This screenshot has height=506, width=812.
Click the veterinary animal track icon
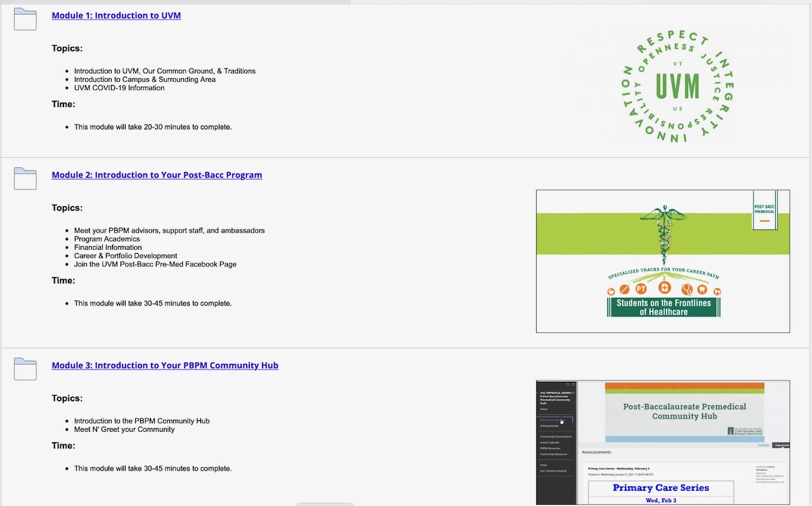[717, 290]
